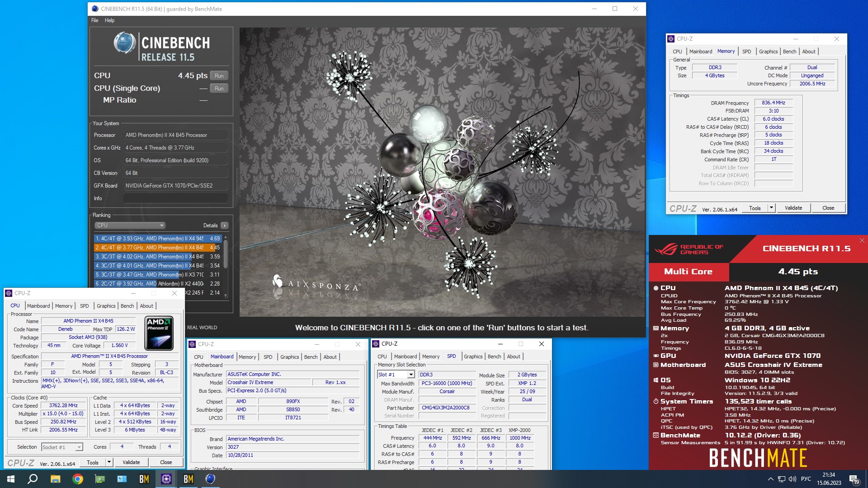Click the Info input field in Your System
Viewport: 868px width, 488px height.
pos(175,198)
